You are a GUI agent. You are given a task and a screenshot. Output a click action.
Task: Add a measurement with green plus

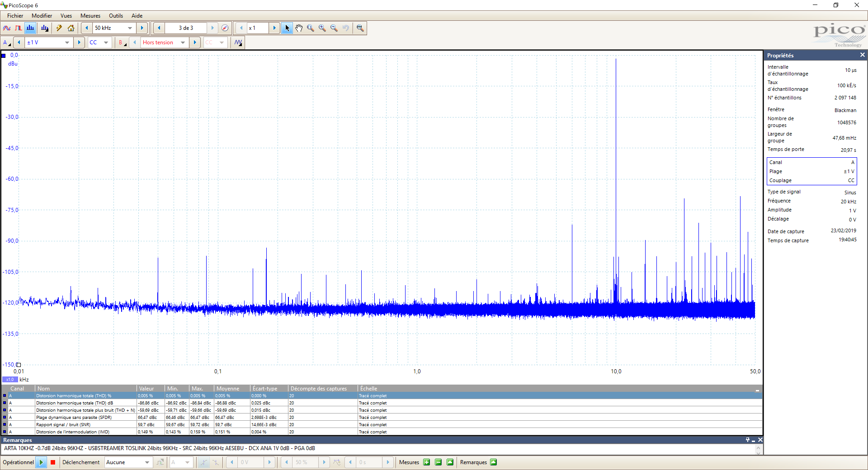(x=426, y=462)
